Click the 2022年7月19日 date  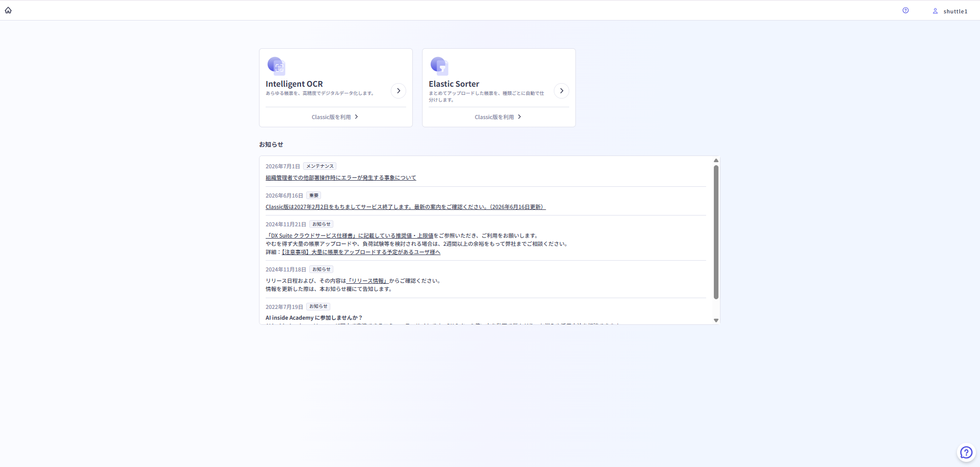click(x=284, y=307)
